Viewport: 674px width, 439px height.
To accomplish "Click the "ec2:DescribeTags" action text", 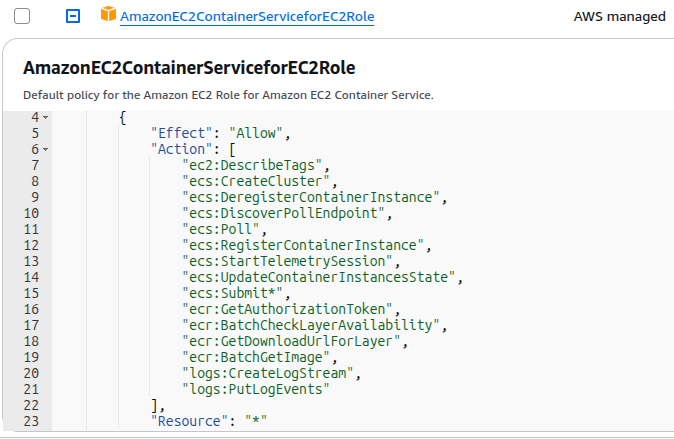I will pyautogui.click(x=251, y=166).
